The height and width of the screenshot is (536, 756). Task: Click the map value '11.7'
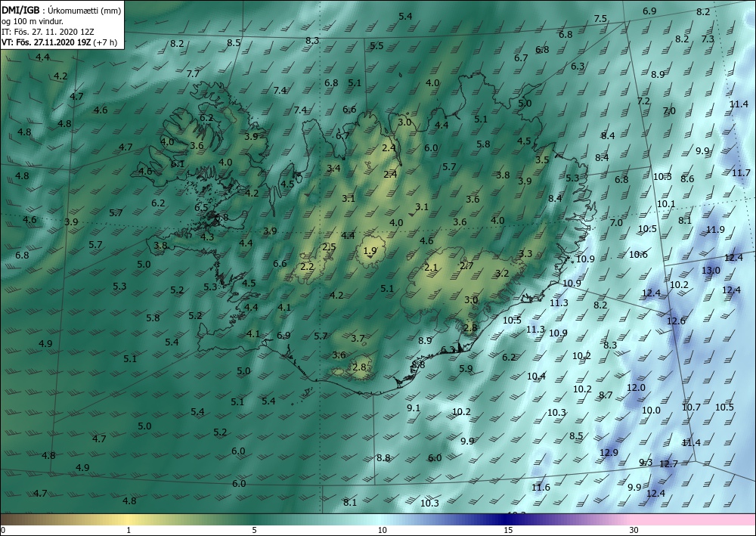[x=741, y=172]
